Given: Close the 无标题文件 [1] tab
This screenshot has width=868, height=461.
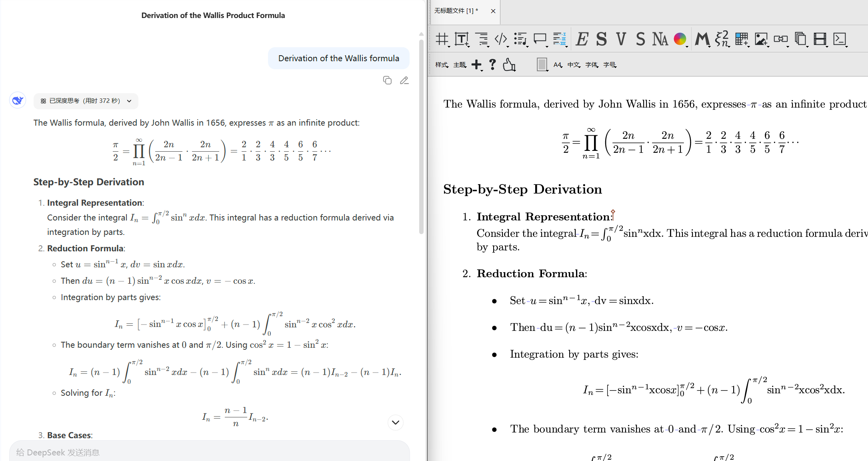Looking at the screenshot, I should [x=493, y=11].
